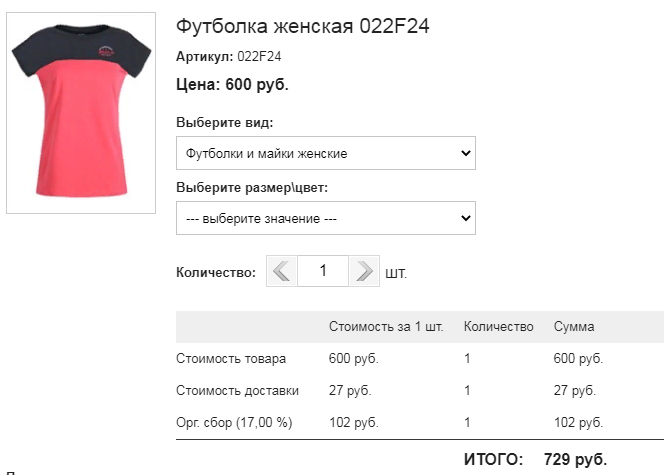Click the 'Сумма' column header
The image size is (670, 475).
click(x=574, y=327)
